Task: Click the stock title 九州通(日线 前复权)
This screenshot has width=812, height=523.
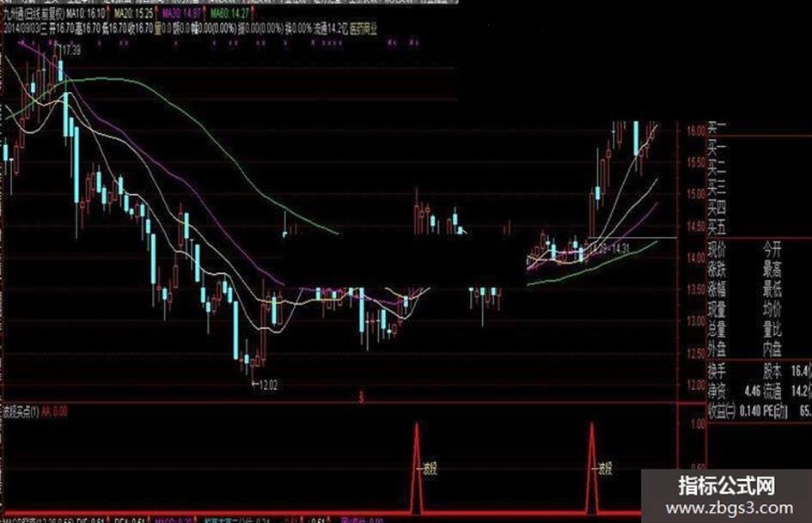Action: point(34,13)
